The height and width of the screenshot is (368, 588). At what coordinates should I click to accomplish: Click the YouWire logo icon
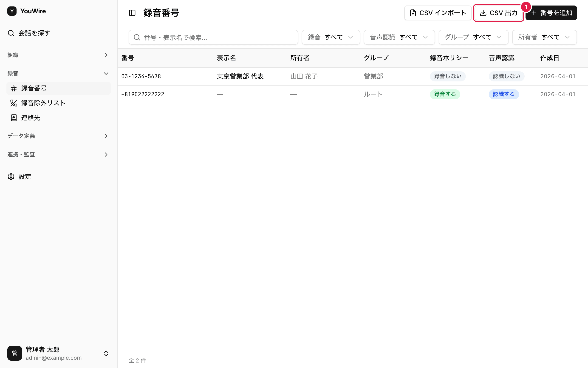click(x=12, y=11)
